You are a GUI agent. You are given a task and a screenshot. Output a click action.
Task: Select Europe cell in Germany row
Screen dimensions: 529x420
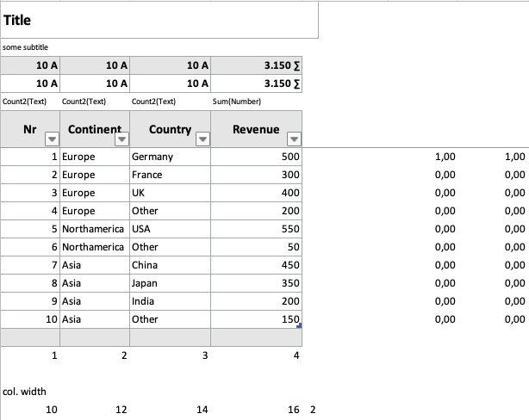coord(95,157)
